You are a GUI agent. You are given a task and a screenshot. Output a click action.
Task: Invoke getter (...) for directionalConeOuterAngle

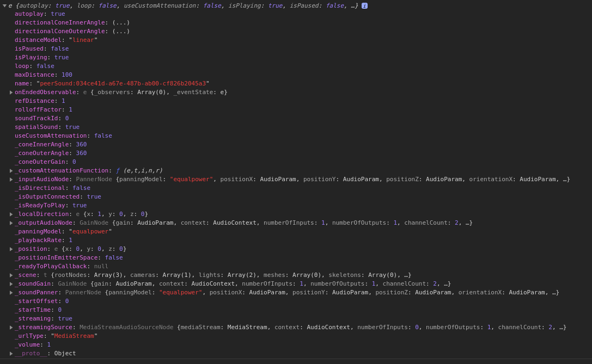(121, 32)
